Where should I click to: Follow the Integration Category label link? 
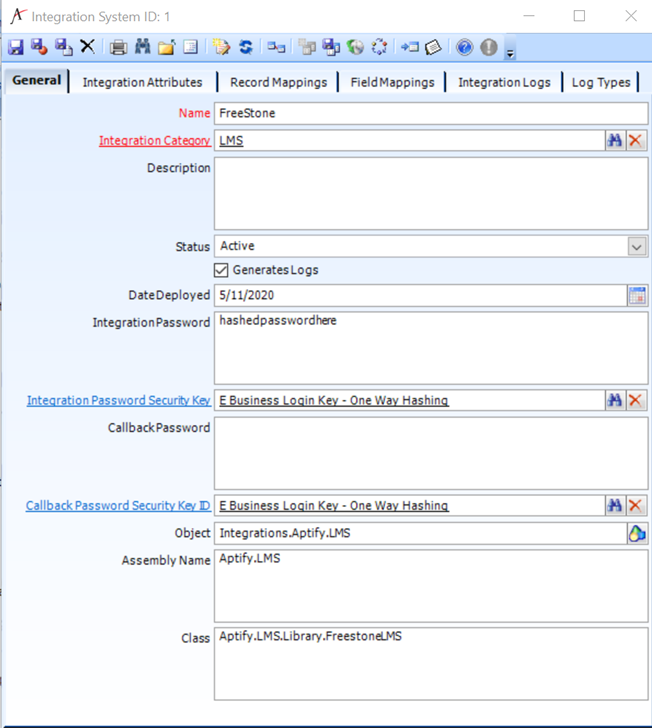155,140
